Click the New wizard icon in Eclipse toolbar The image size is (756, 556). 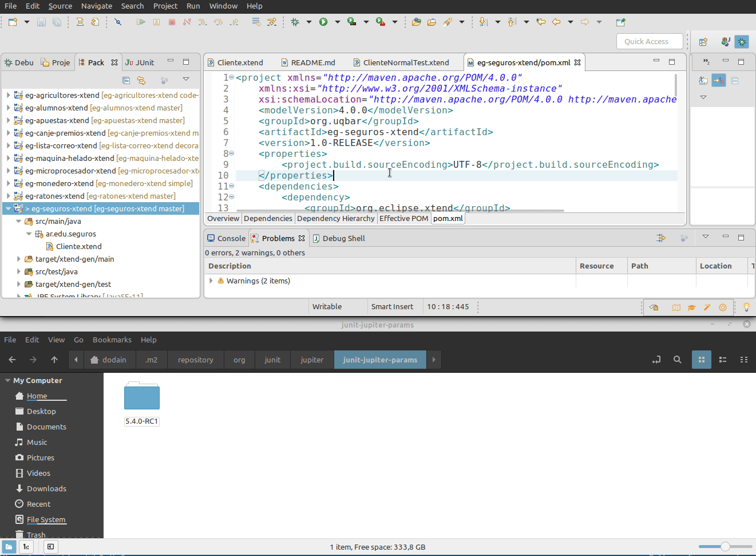pos(12,22)
